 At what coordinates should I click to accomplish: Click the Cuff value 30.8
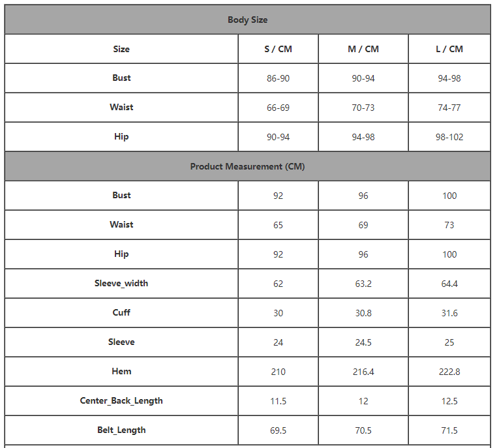pos(363,313)
